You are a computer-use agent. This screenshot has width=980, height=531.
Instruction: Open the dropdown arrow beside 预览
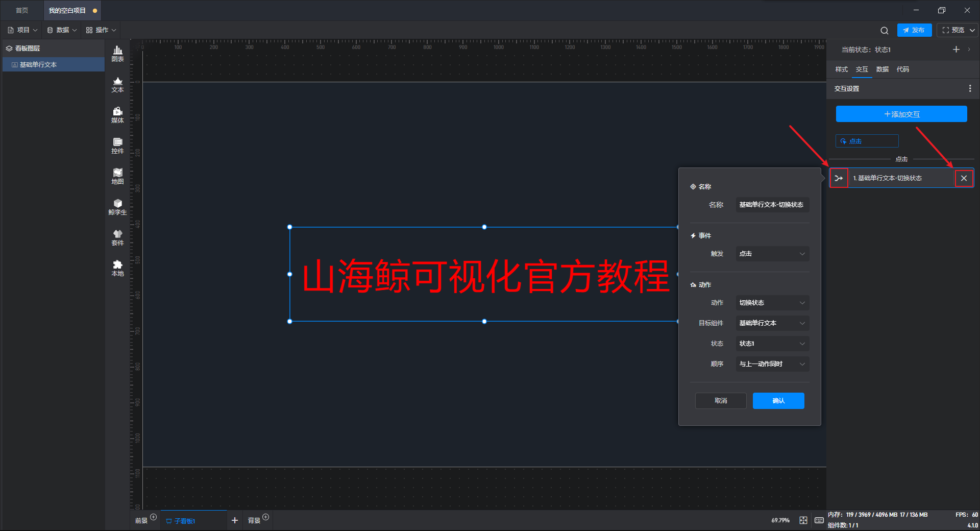972,30
